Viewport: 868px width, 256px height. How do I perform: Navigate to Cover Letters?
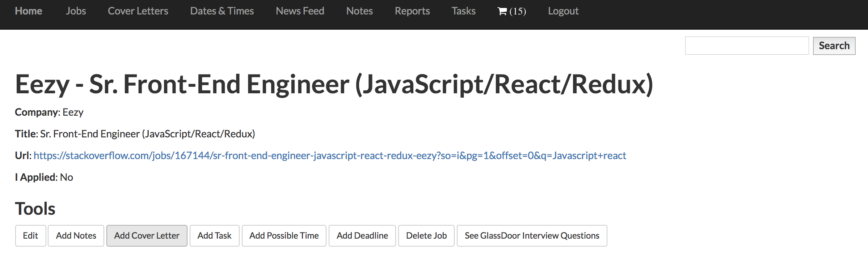click(138, 11)
